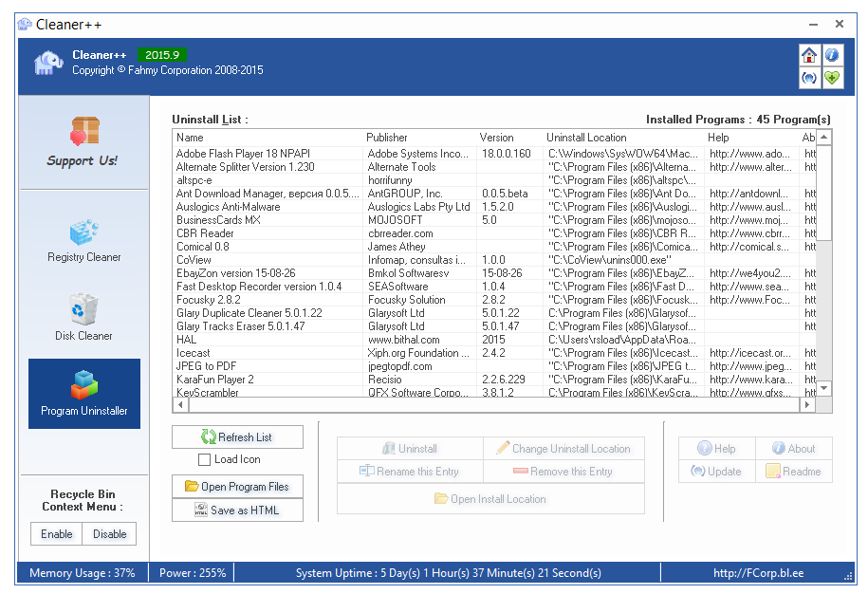Click the Uninstall button
This screenshot has height=594, width=868.
click(x=410, y=449)
